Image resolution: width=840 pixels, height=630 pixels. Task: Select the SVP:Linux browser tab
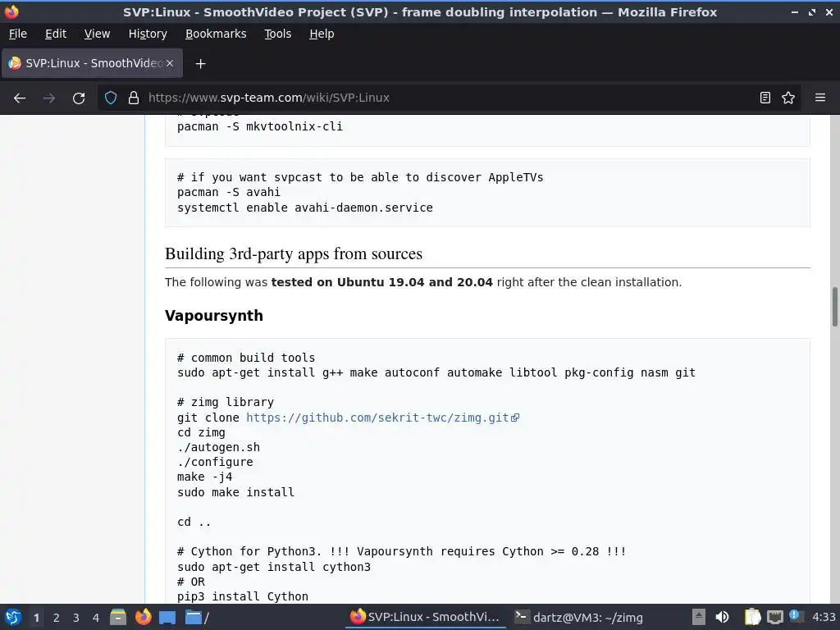92,63
